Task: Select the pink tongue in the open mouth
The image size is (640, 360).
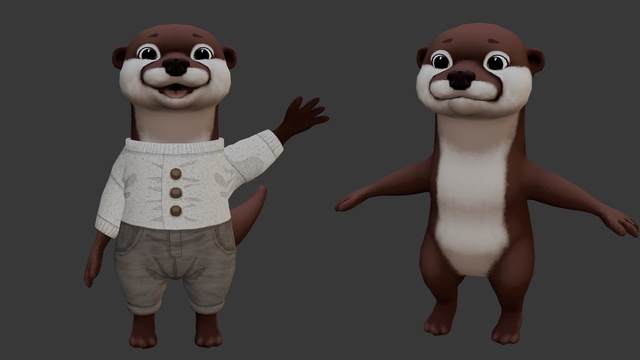Action: (x=176, y=93)
